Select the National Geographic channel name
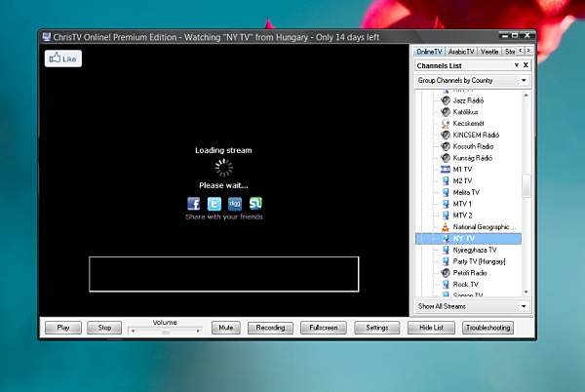 tap(484, 227)
